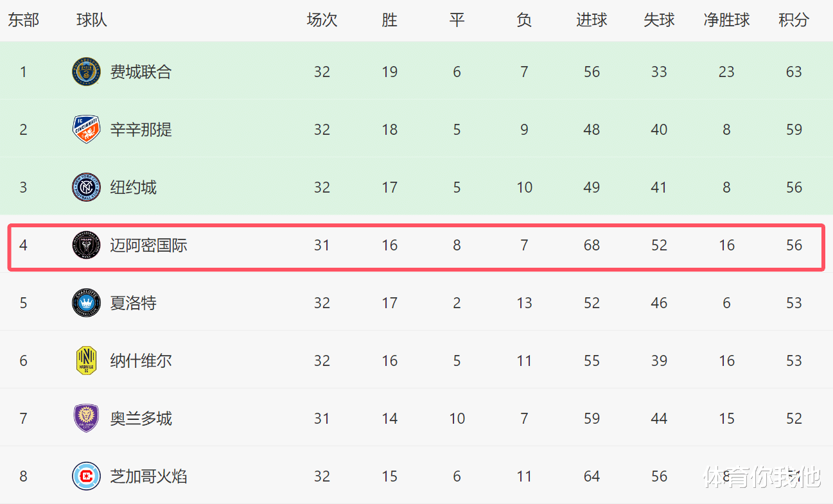The height and width of the screenshot is (504, 833).
Task: Click the FC Cincinnati crest icon
Action: click(86, 130)
